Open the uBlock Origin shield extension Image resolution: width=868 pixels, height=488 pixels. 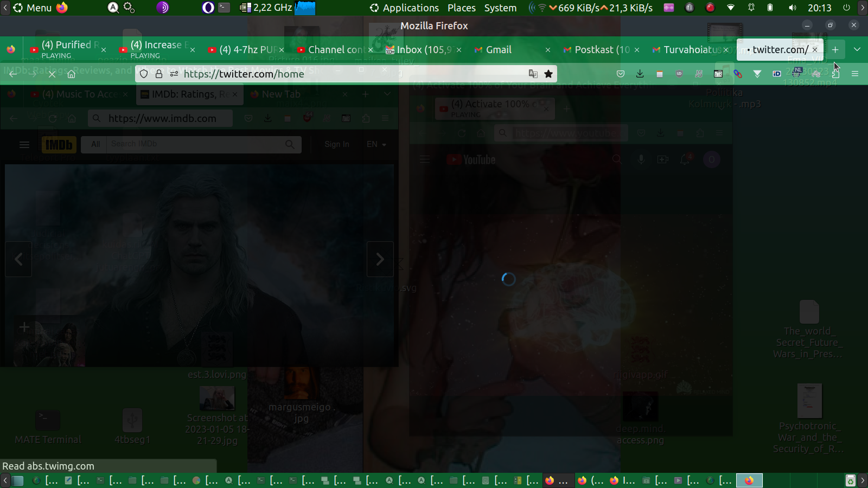(x=679, y=74)
